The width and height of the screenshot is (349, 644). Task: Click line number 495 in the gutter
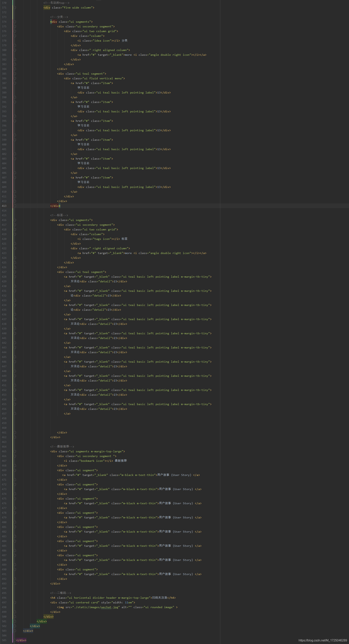pyautogui.click(x=4, y=593)
